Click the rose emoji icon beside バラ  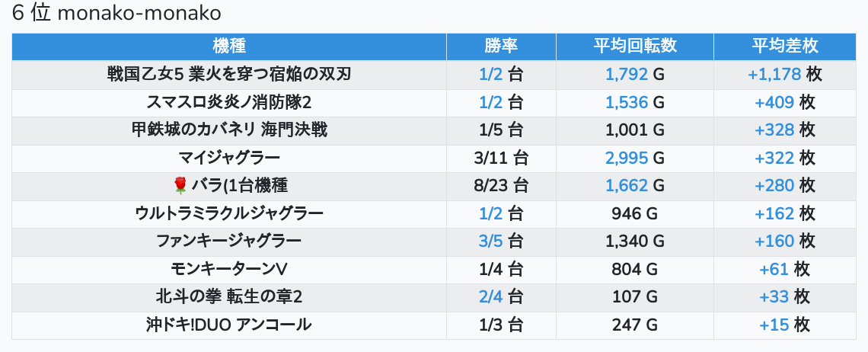click(180, 186)
